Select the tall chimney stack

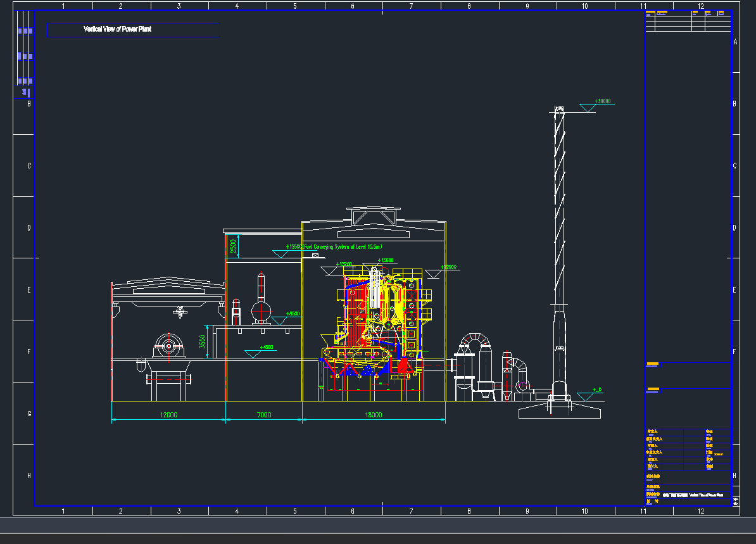(x=559, y=253)
